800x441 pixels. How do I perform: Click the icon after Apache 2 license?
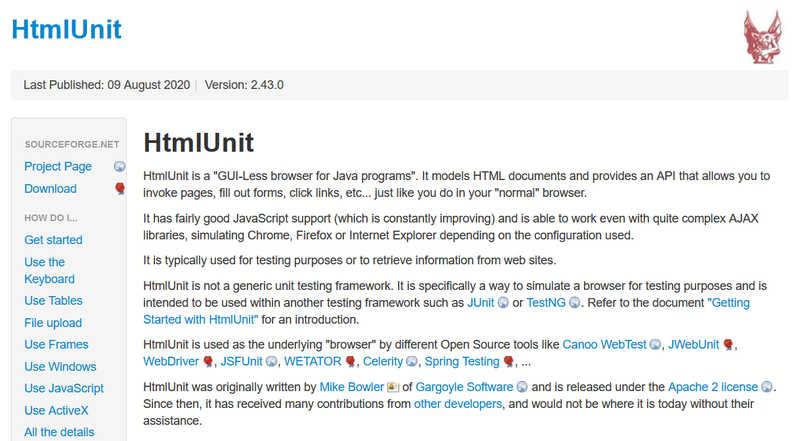point(766,387)
